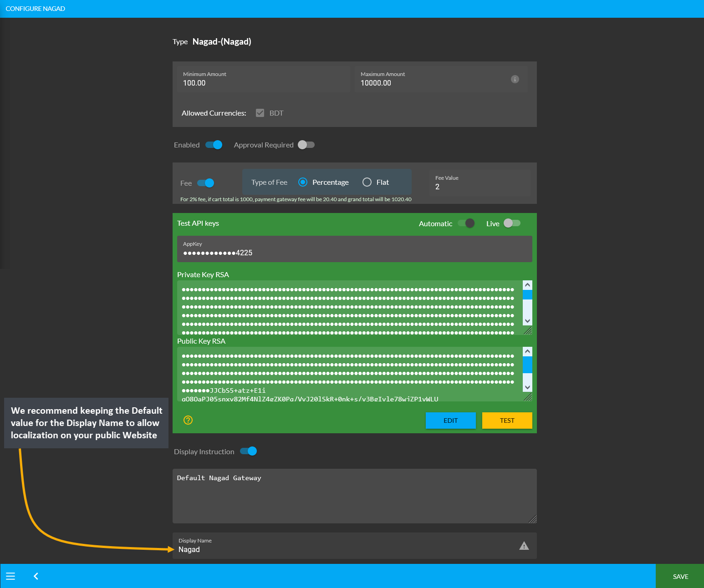Screen dimensions: 704x588
Task: Toggle the Live switch
Action: (512, 223)
